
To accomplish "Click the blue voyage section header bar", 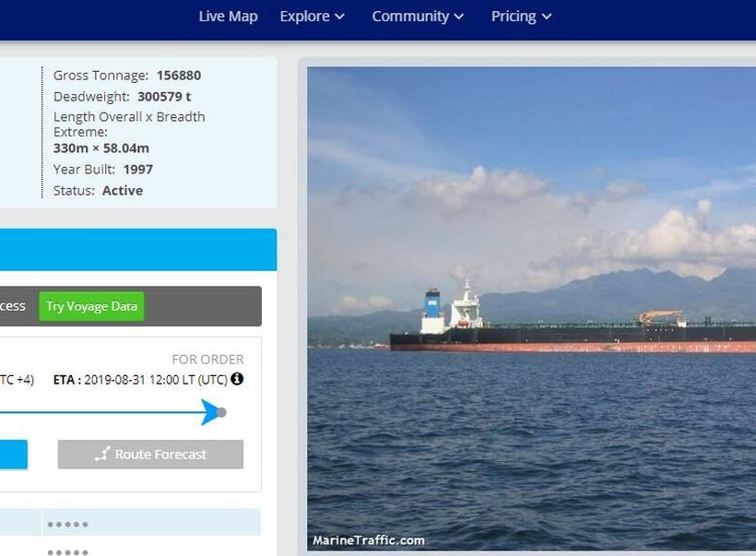I will (138, 250).
